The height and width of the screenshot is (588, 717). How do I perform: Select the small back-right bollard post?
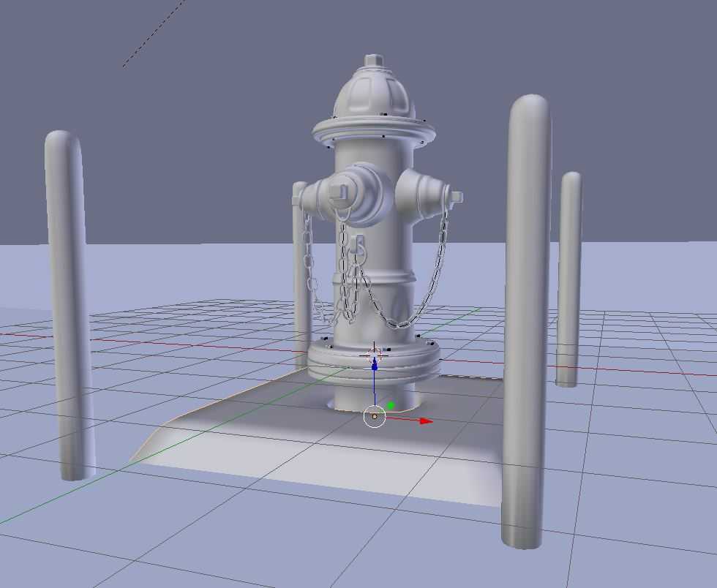[568, 279]
